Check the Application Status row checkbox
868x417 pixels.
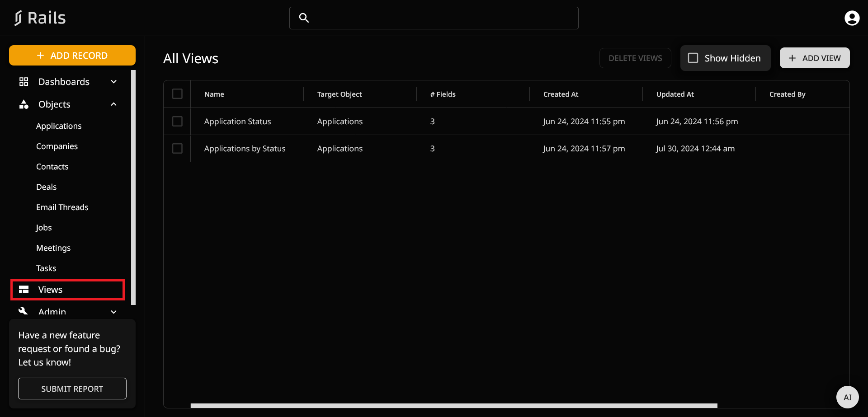[x=177, y=122]
